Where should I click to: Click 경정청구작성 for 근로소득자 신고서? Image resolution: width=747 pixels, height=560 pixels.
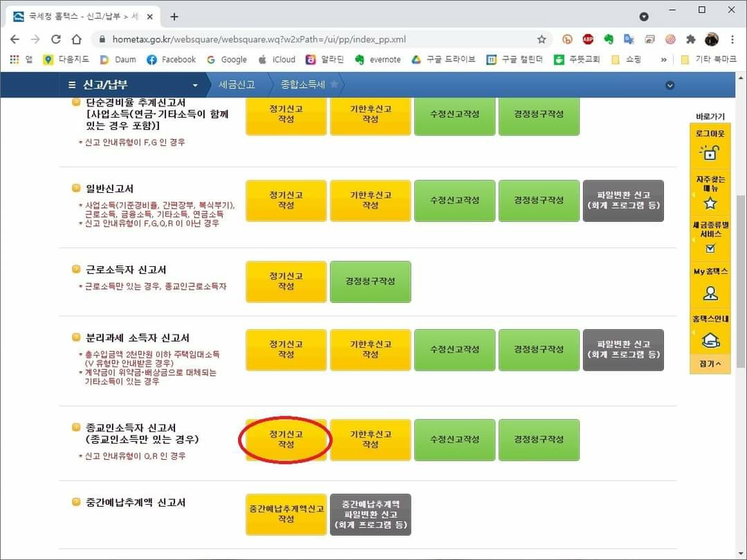click(370, 281)
